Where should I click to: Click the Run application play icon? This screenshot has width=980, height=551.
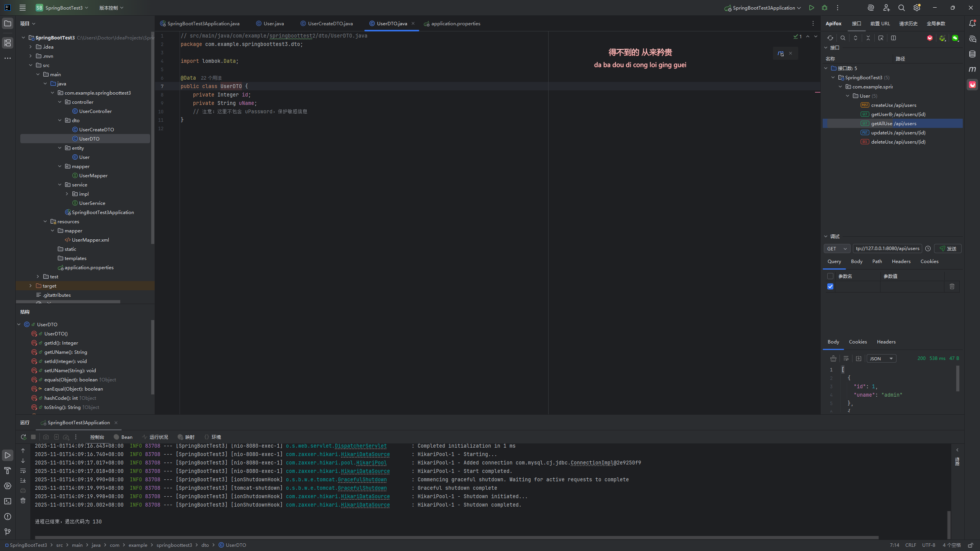(x=811, y=8)
